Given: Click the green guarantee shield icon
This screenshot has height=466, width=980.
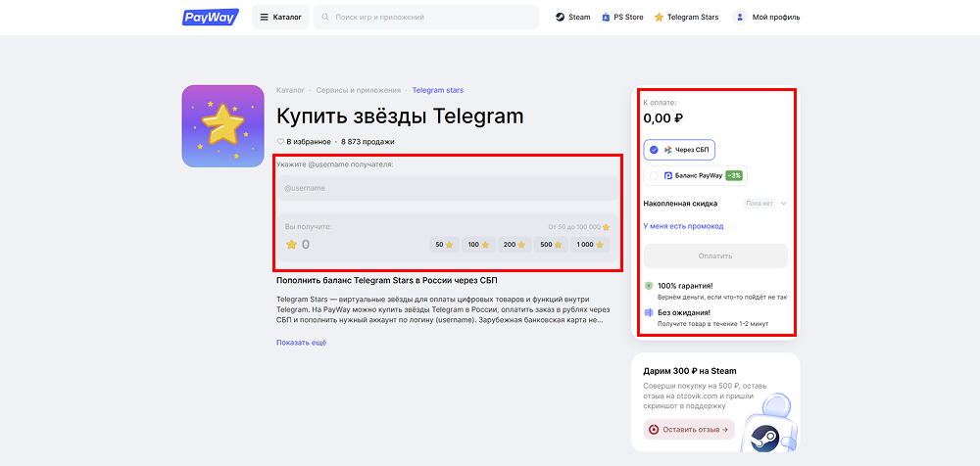Looking at the screenshot, I should tap(649, 286).
